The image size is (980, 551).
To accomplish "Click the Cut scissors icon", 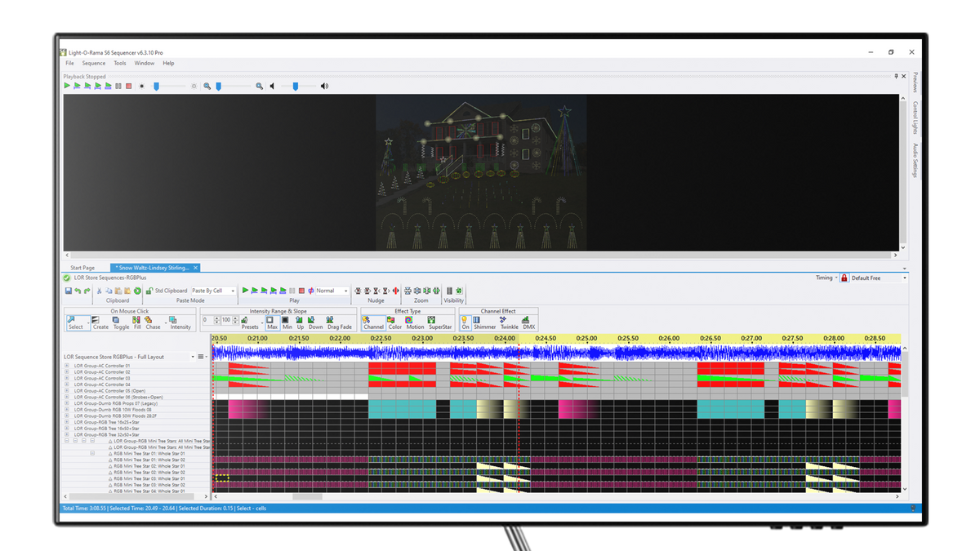I will 99,291.
